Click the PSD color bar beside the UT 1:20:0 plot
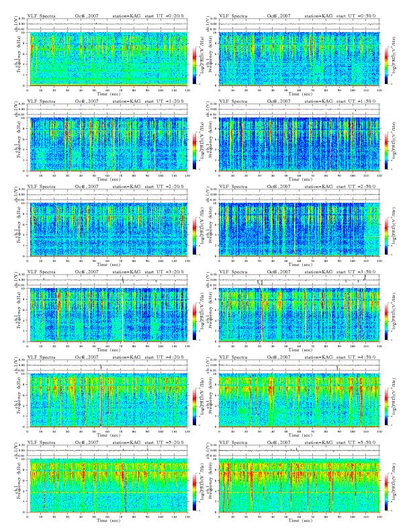The height and width of the screenshot is (532, 411). (194, 150)
